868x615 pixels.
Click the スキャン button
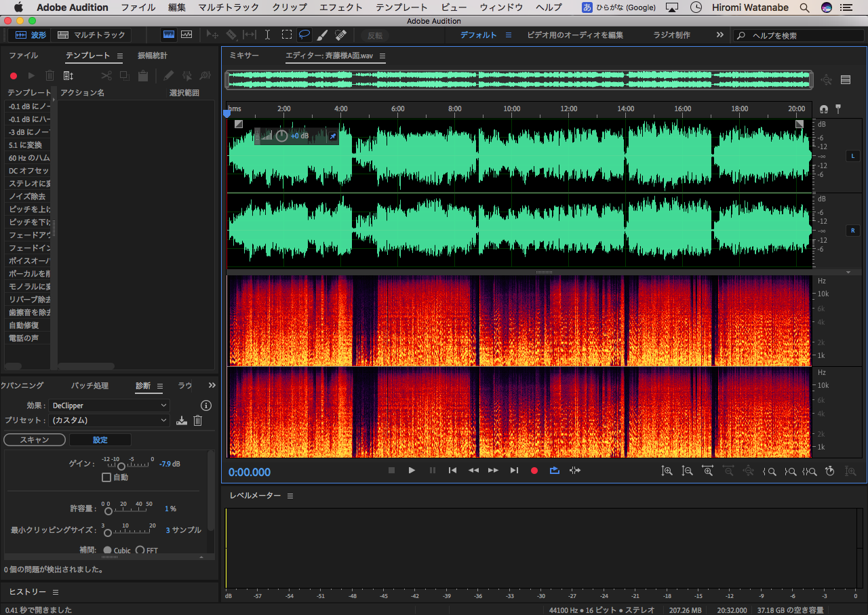(35, 440)
